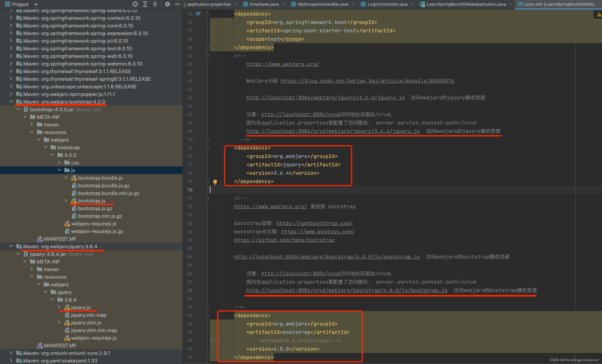Select bootstrap.bundle.min.js.gz file
Viewport: 602px width, 364px height.
click(109, 193)
